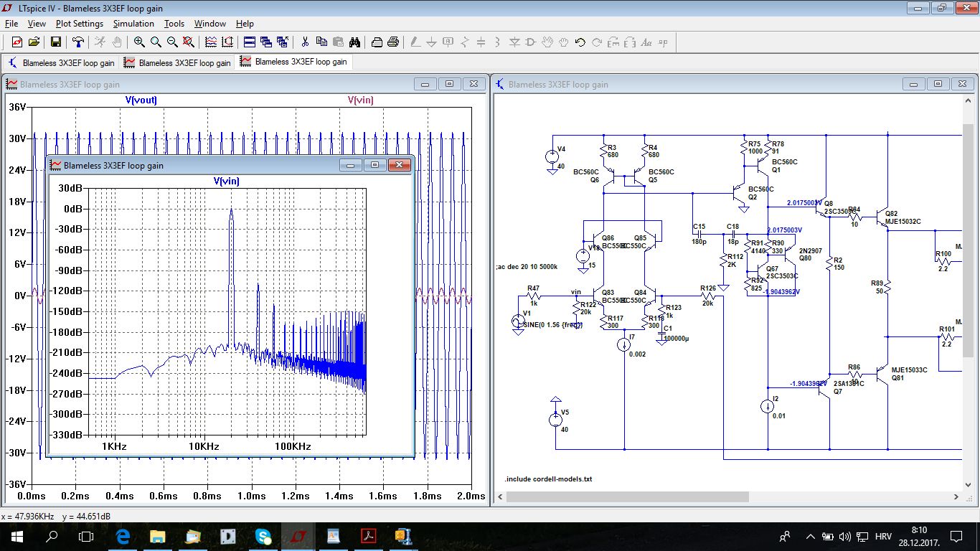The height and width of the screenshot is (551, 980).
Task: Select the Zoom Out magnifier
Action: point(172,42)
